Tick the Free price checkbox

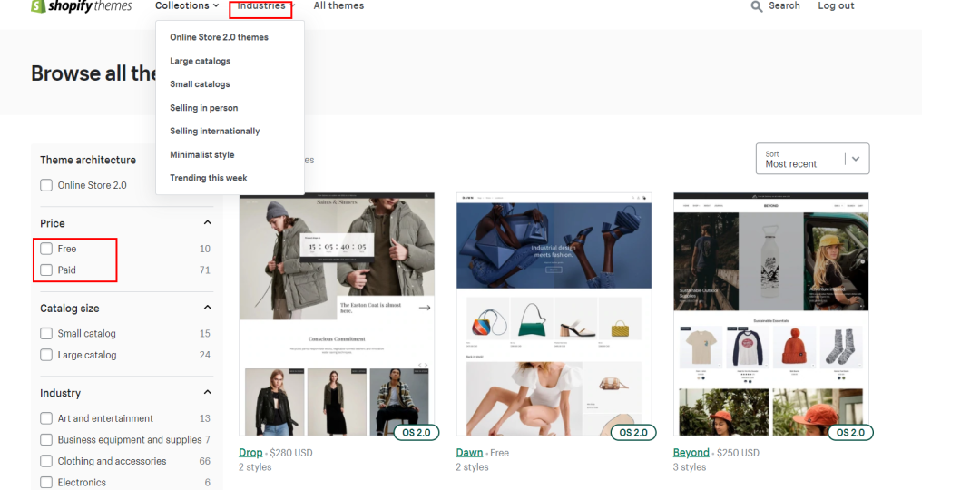point(46,249)
